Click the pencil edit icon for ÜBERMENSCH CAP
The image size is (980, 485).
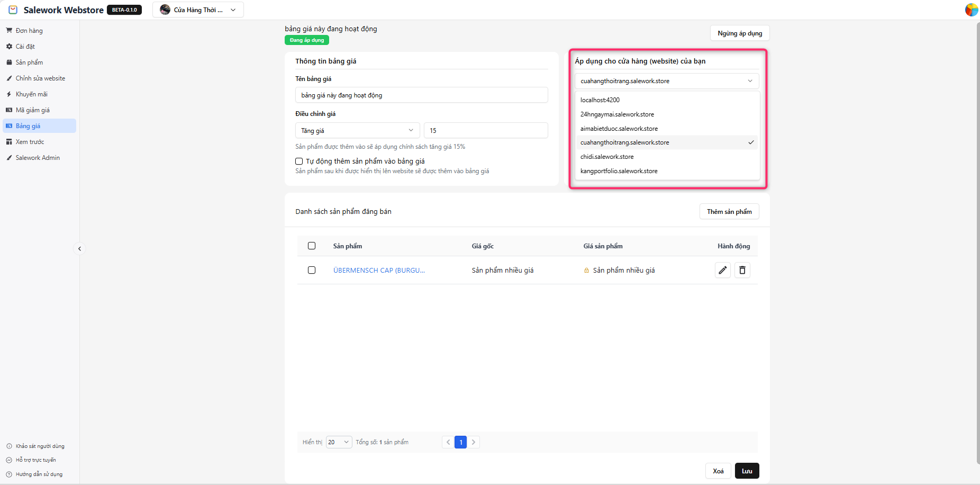tap(722, 270)
